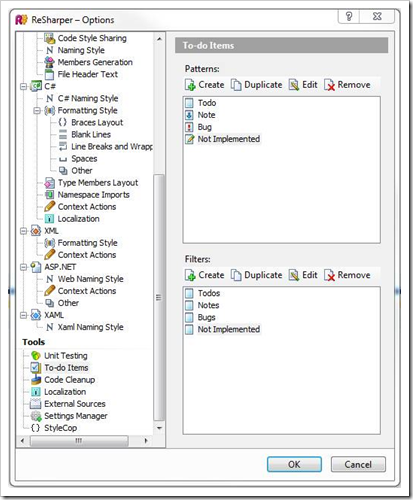Select Todos in Filters list

209,293
